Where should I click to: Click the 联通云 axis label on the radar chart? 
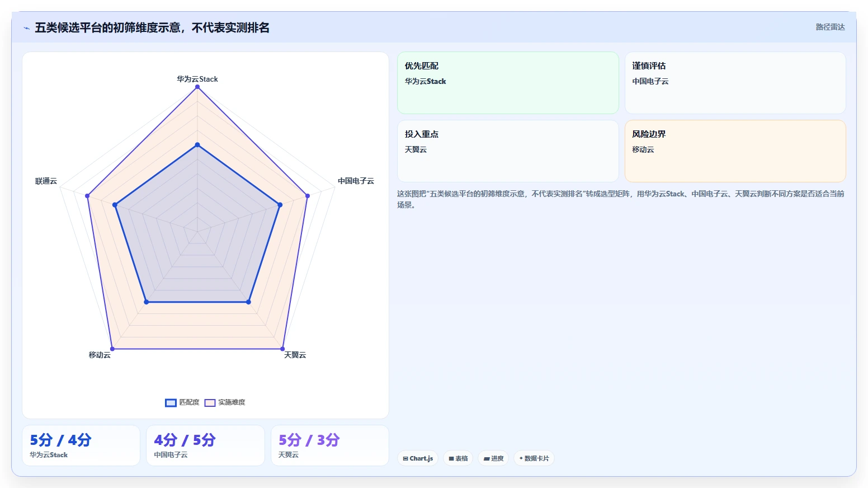click(46, 181)
